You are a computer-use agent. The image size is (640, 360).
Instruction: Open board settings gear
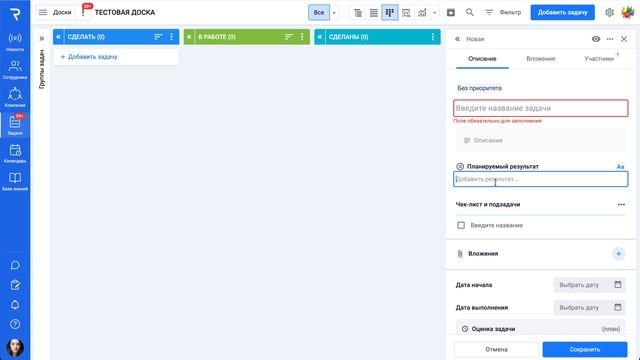click(609, 13)
